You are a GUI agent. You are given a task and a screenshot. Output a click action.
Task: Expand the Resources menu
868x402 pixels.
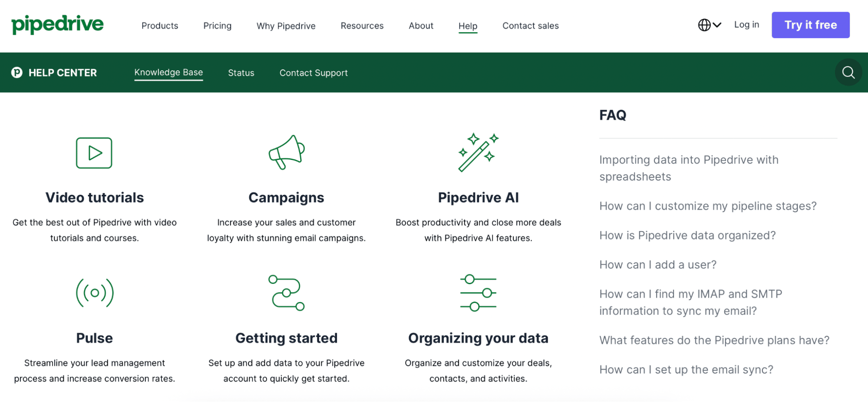point(362,26)
